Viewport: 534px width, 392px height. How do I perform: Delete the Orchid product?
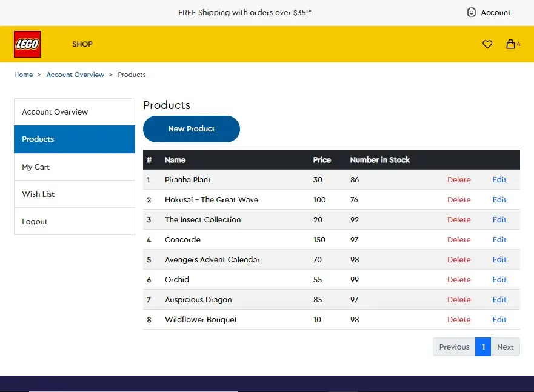point(459,280)
